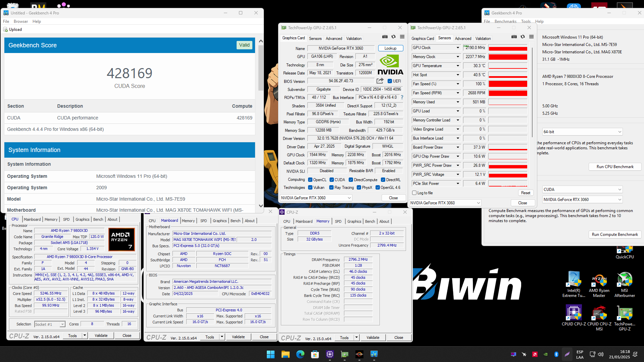Click the Lookup button in GPU-Z
644x362 pixels.
coord(390,48)
